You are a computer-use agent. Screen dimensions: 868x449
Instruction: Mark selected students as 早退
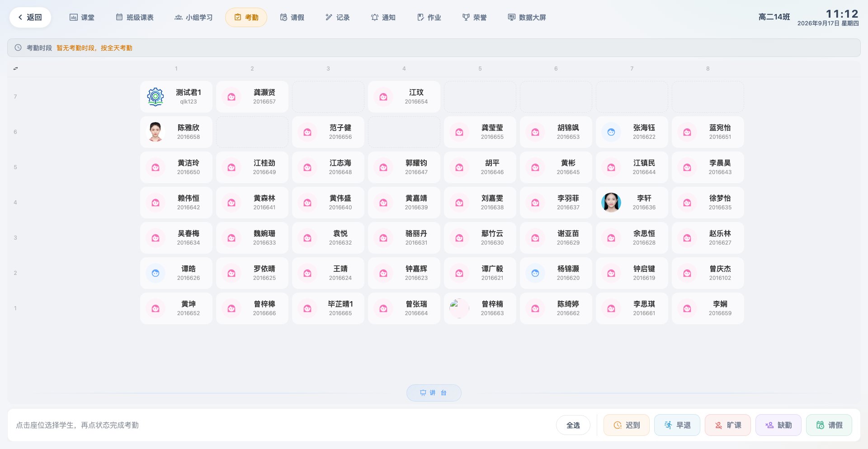(677, 425)
